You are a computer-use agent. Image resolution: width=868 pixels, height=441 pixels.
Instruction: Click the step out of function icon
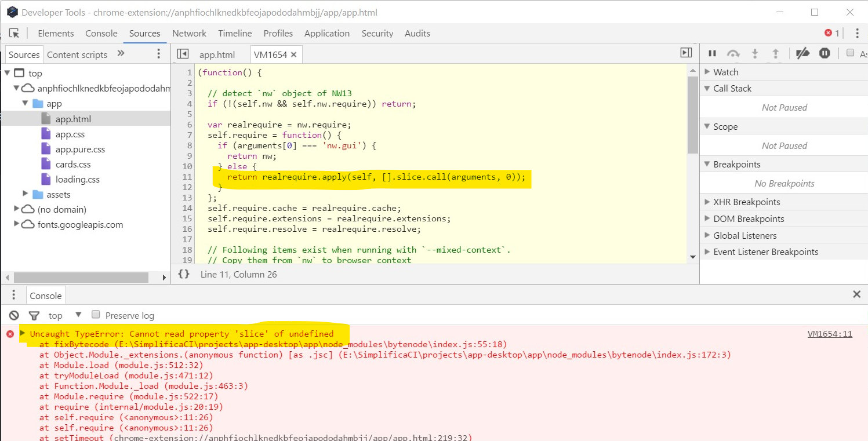[775, 54]
